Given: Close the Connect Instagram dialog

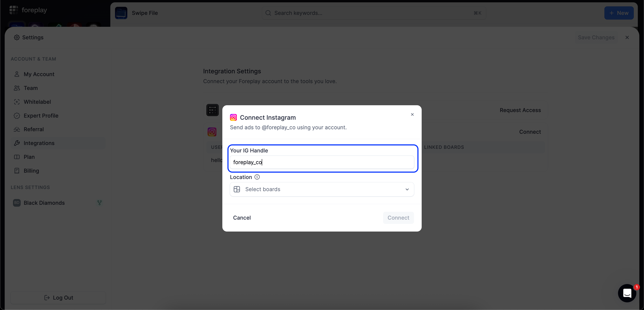Looking at the screenshot, I should coord(412,114).
